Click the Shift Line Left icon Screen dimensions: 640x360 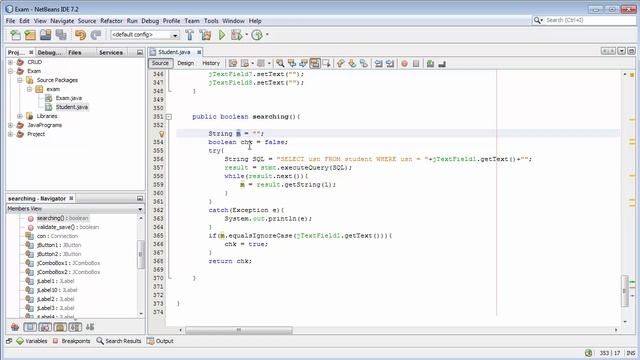(x=378, y=63)
